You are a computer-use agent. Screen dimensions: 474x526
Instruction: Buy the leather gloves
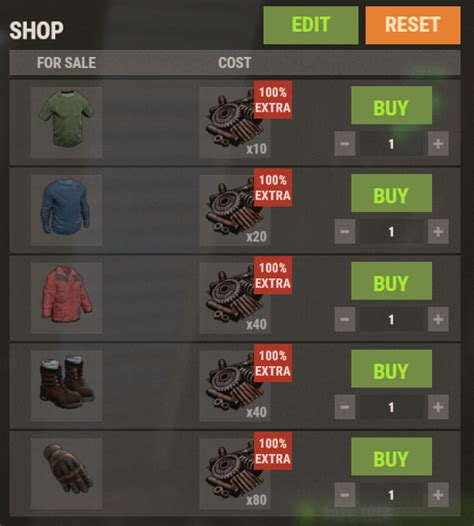pyautogui.click(x=391, y=457)
